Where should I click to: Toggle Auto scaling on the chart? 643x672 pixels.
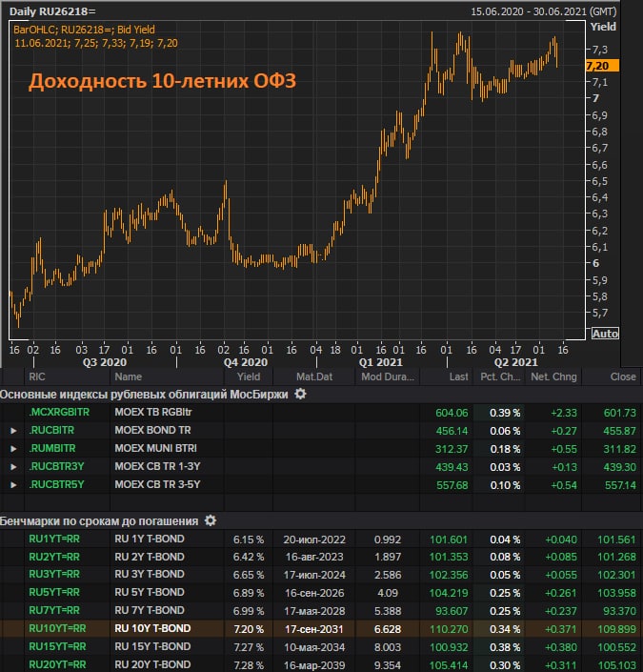click(x=605, y=334)
